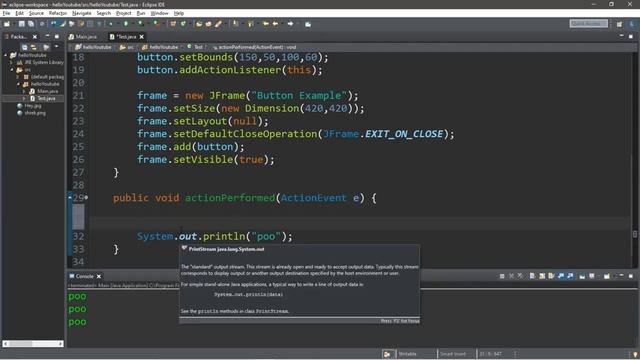The image size is (640, 360).
Task: Expand the default package node
Action: tap(18, 77)
